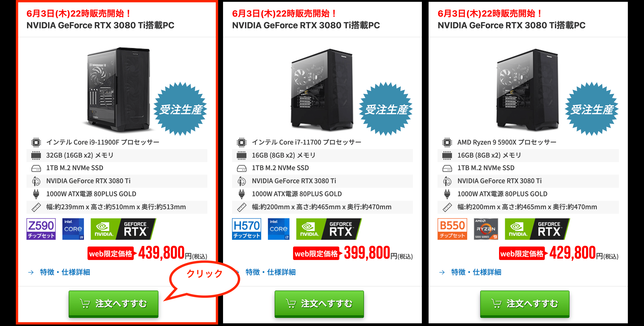Image resolution: width=644 pixels, height=326 pixels.
Task: Order the Core i7-11700 PC via 注文へすすむ
Action: tap(319, 304)
